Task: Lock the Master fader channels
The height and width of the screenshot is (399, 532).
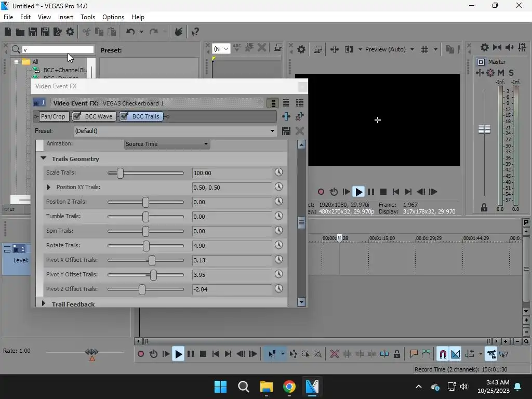Action: 484,207
